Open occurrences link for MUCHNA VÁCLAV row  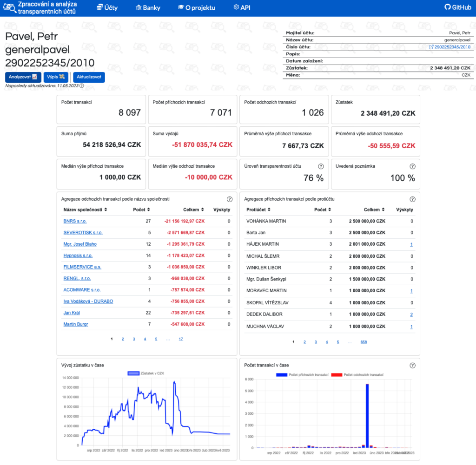coord(411,327)
